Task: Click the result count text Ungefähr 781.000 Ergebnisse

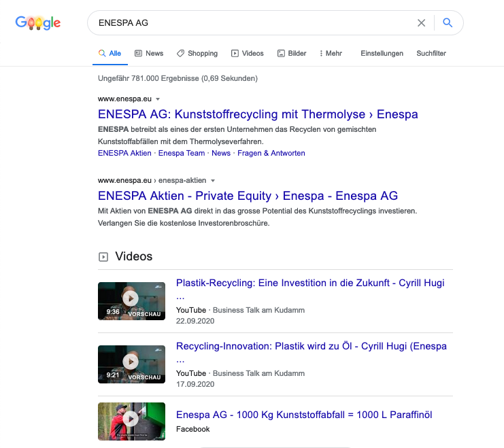Action: 178,78
